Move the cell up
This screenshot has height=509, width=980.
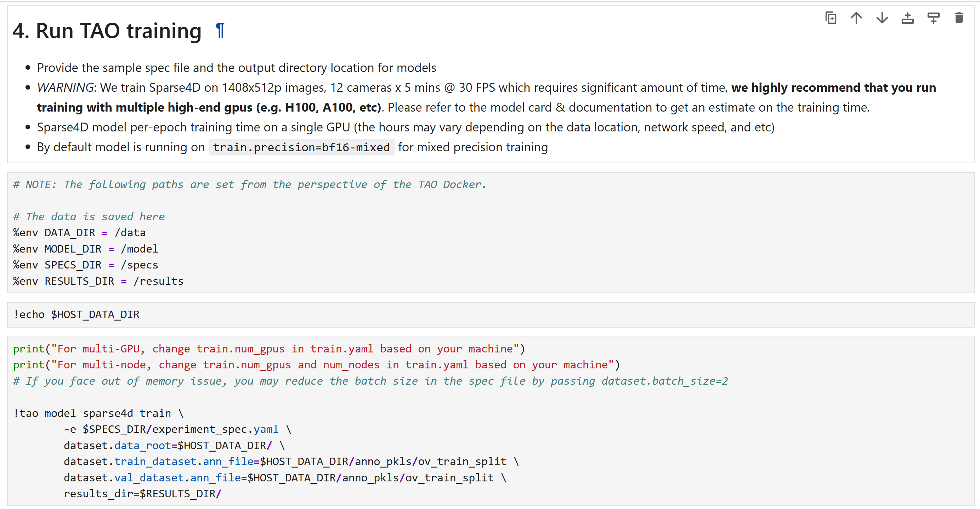click(856, 18)
